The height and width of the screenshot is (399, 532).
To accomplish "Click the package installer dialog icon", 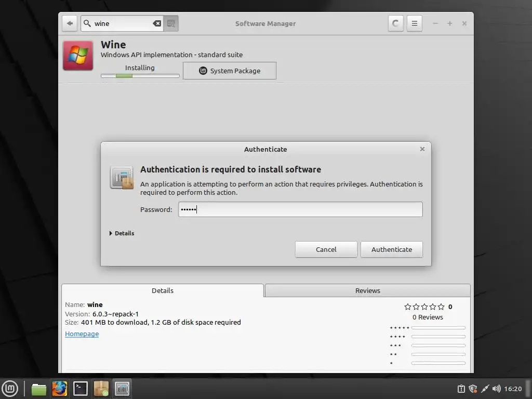I will 122,178.
